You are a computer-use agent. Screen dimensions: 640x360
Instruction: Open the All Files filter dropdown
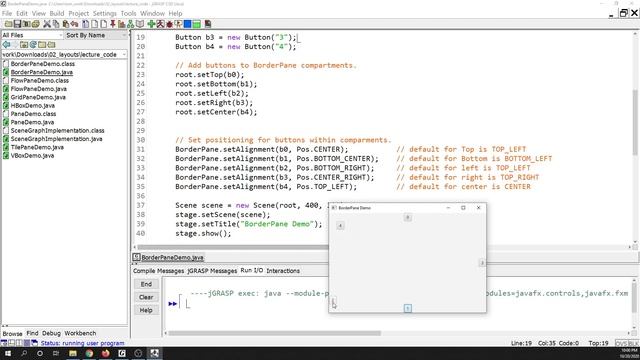point(32,35)
